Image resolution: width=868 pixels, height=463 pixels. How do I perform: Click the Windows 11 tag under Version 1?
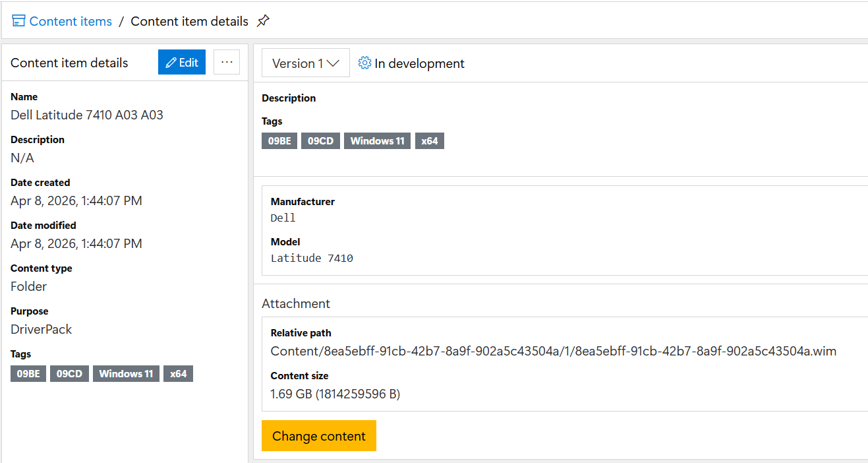click(x=377, y=141)
